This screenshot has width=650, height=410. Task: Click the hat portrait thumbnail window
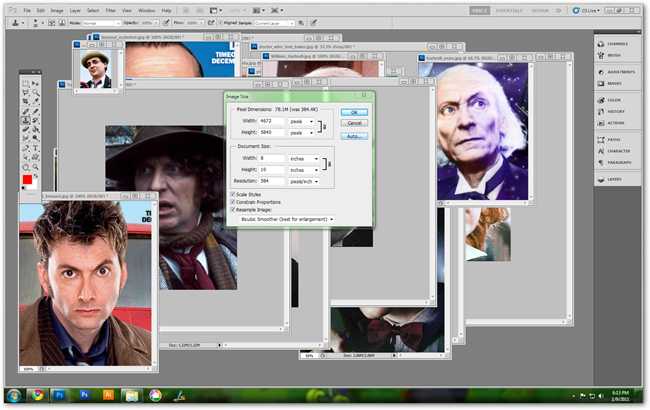coord(96,69)
